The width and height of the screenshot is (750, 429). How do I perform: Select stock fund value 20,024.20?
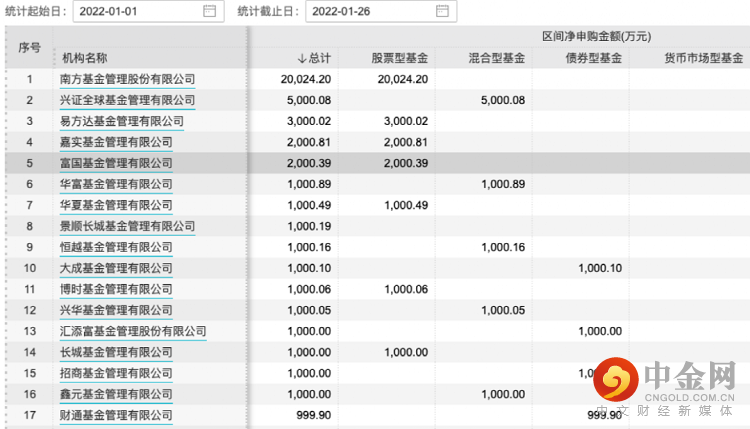[x=403, y=79]
